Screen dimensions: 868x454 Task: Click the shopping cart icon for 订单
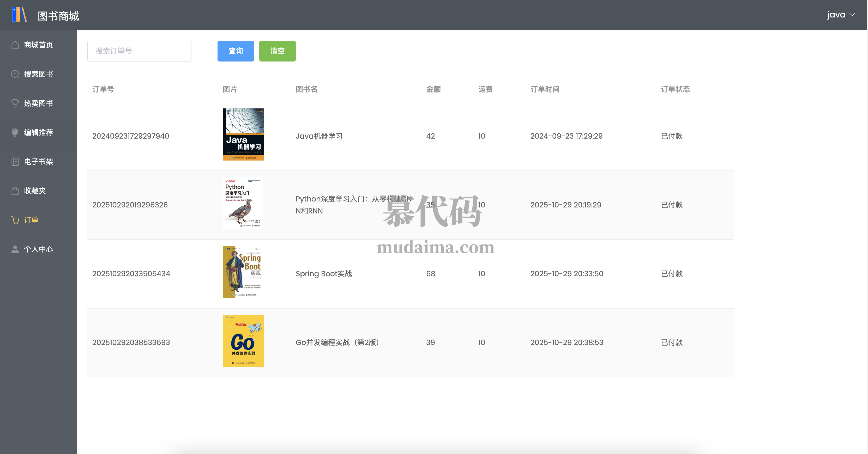point(15,220)
